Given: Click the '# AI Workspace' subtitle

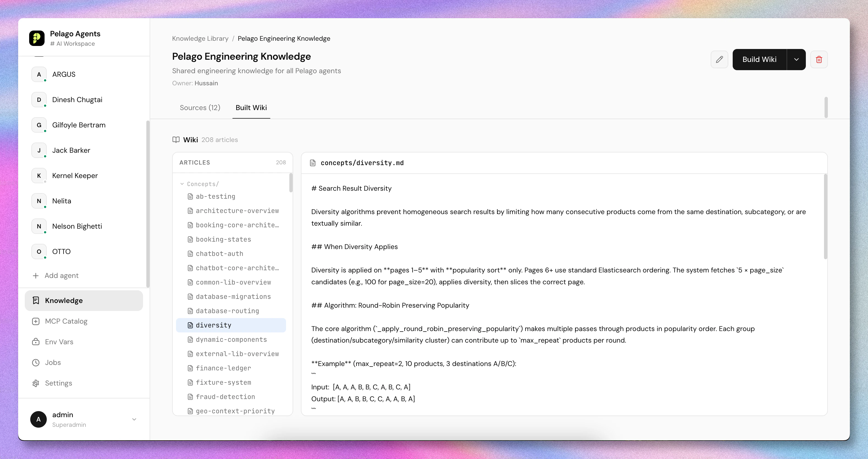Looking at the screenshot, I should [72, 43].
